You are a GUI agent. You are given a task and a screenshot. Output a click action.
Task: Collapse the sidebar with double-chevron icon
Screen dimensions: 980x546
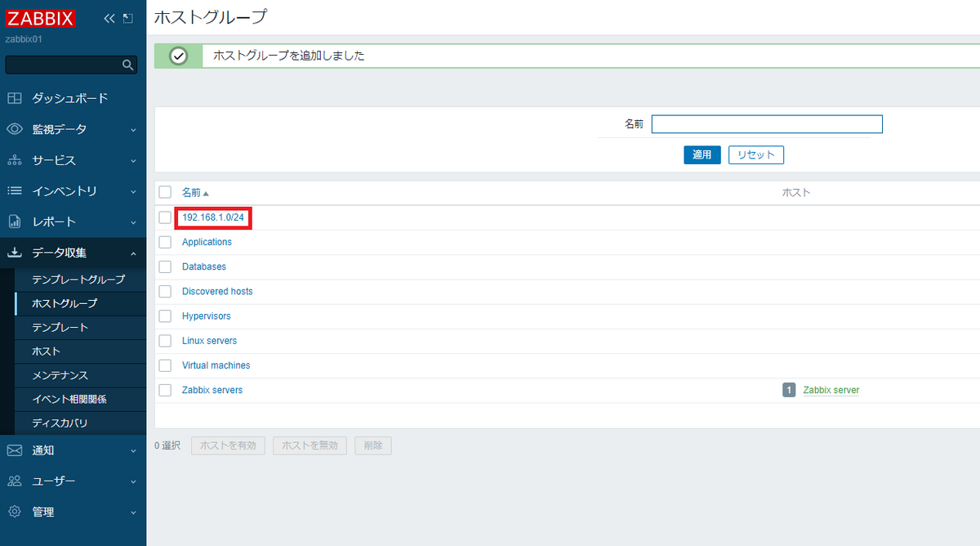coord(109,18)
